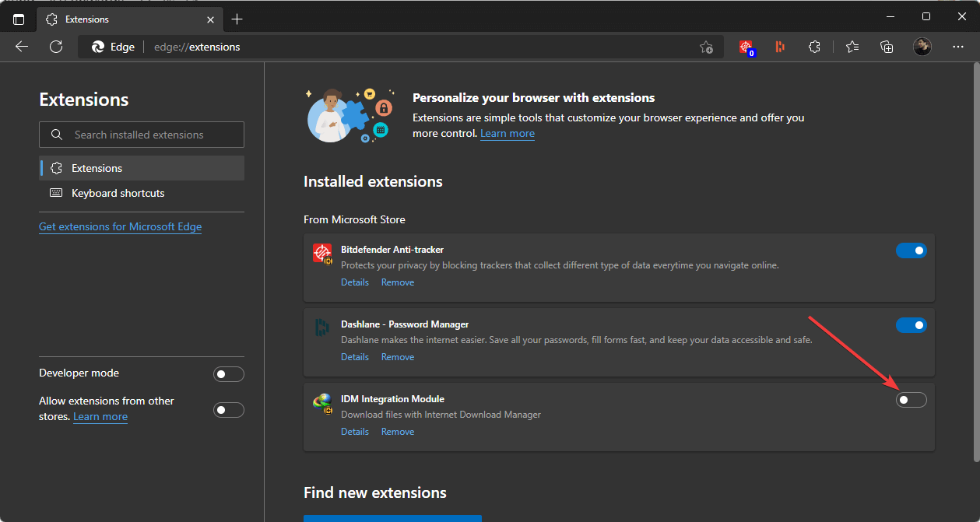980x522 pixels.
Task: Open tab actions menu icon
Action: (x=19, y=19)
